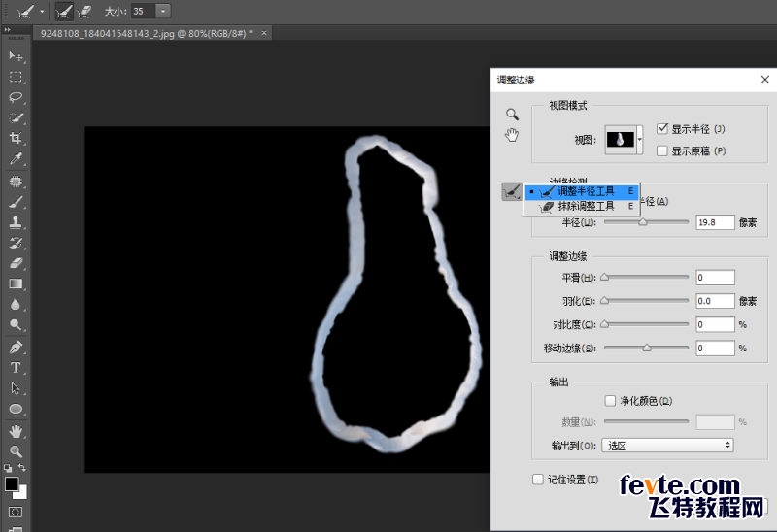Viewport: 777px width, 532px height.
Task: Select the Gradient tool
Action: pos(16,283)
